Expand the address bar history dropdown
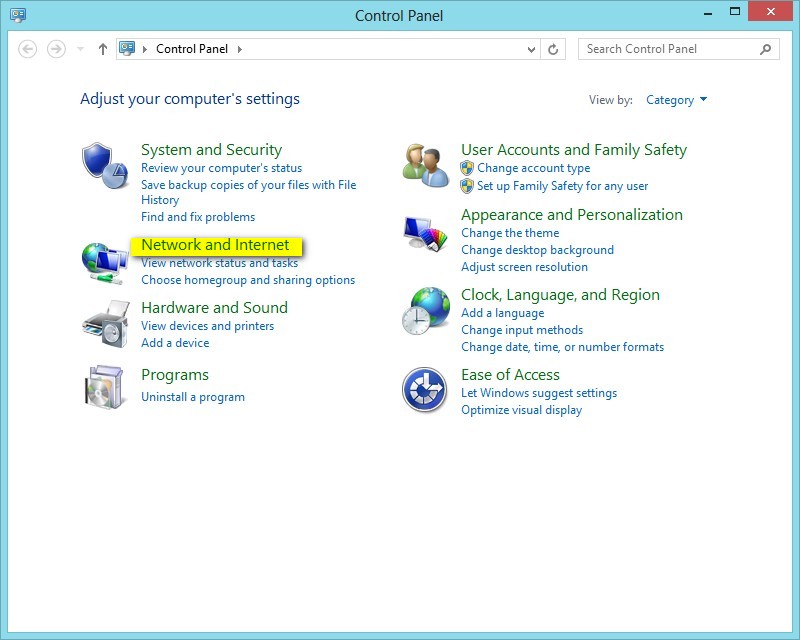The width and height of the screenshot is (800, 640). 531,50
